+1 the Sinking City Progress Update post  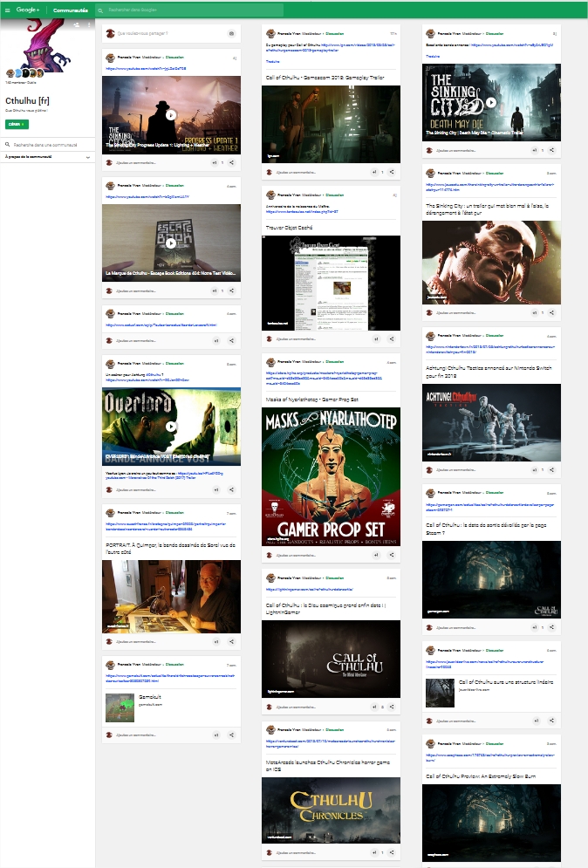[215, 163]
